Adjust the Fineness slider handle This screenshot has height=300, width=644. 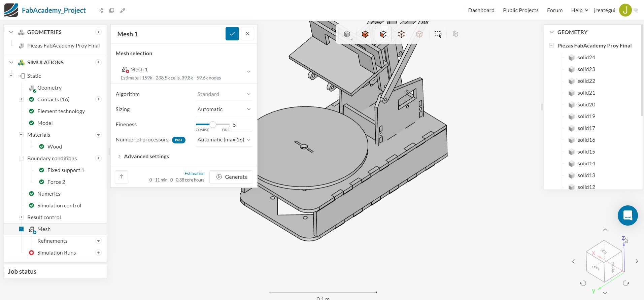(x=213, y=124)
